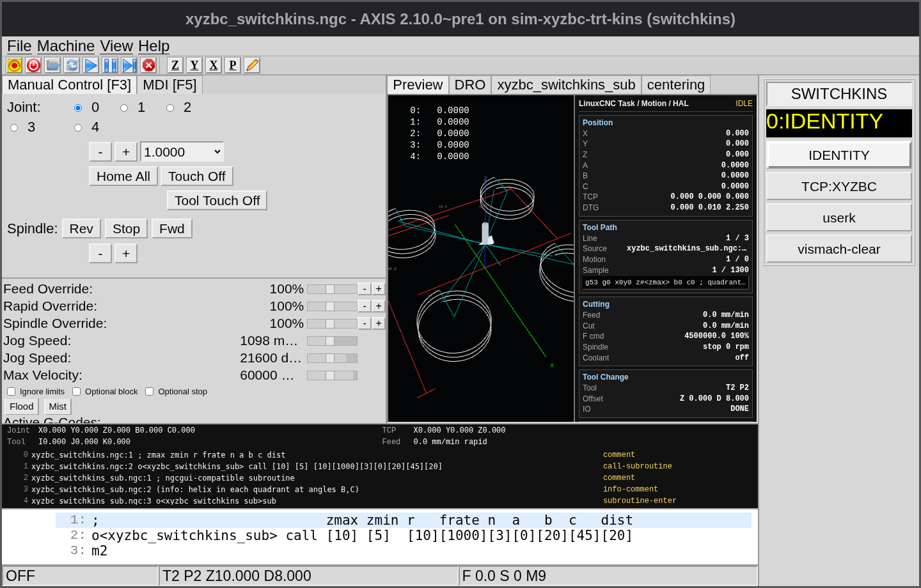
Task: Select IDENTITY kinematics button
Action: point(839,155)
